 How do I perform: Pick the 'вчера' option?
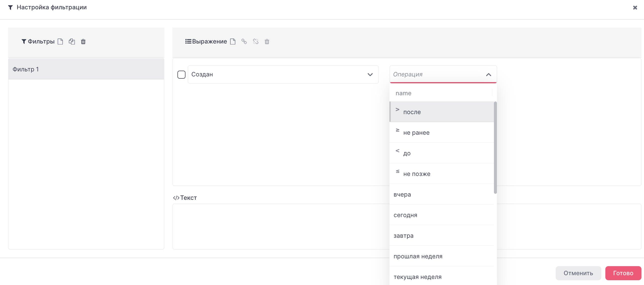(x=442, y=194)
